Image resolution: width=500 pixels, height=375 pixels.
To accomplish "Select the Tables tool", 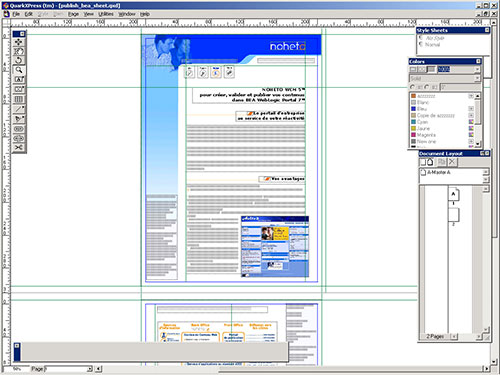I will click(x=19, y=99).
